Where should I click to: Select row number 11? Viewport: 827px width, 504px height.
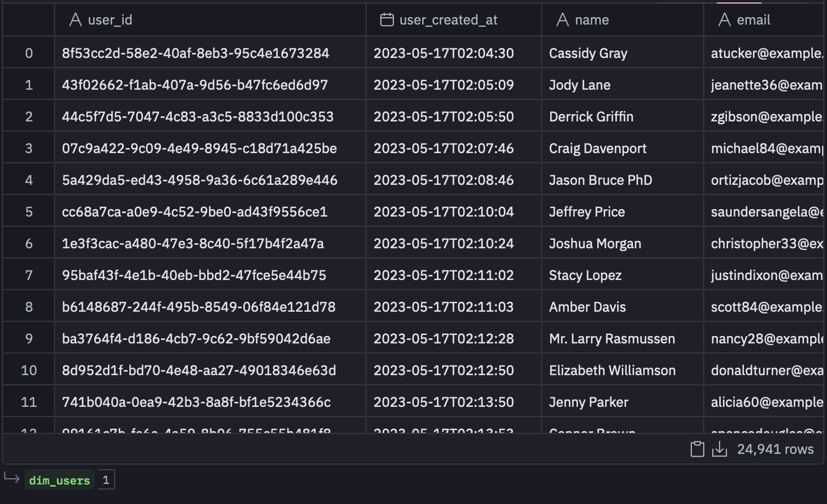pos(29,402)
